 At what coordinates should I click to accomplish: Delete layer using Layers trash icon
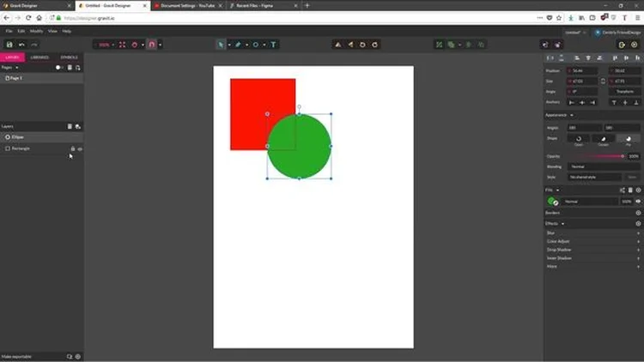tap(70, 126)
